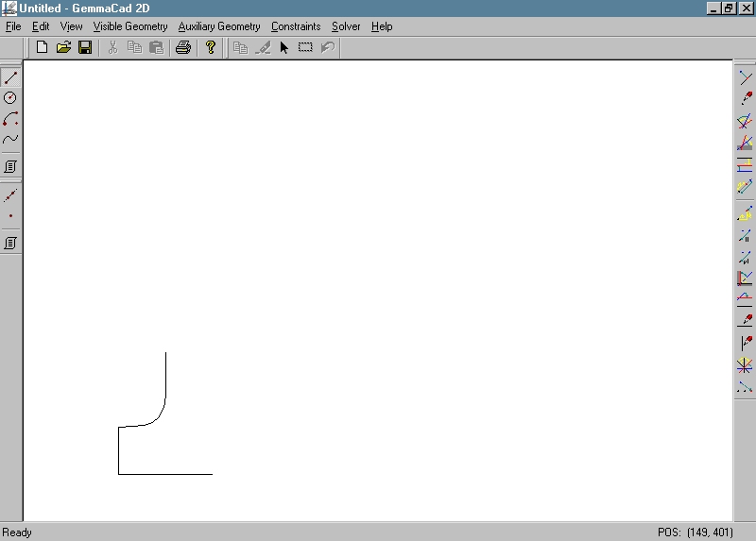The height and width of the screenshot is (541, 756).
Task: Click the yellow question mark help icon
Action: click(210, 47)
